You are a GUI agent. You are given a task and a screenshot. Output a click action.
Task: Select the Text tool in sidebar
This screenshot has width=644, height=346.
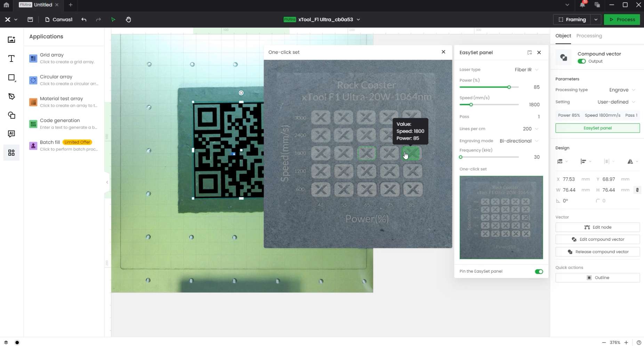tap(11, 58)
